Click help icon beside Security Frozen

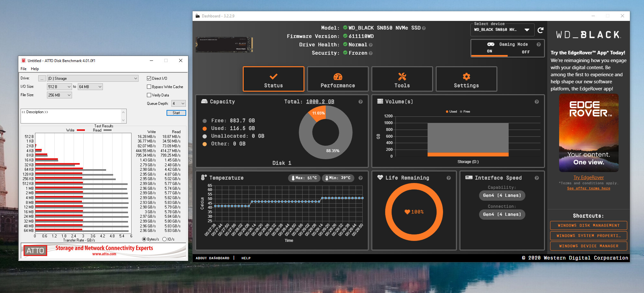coord(371,53)
